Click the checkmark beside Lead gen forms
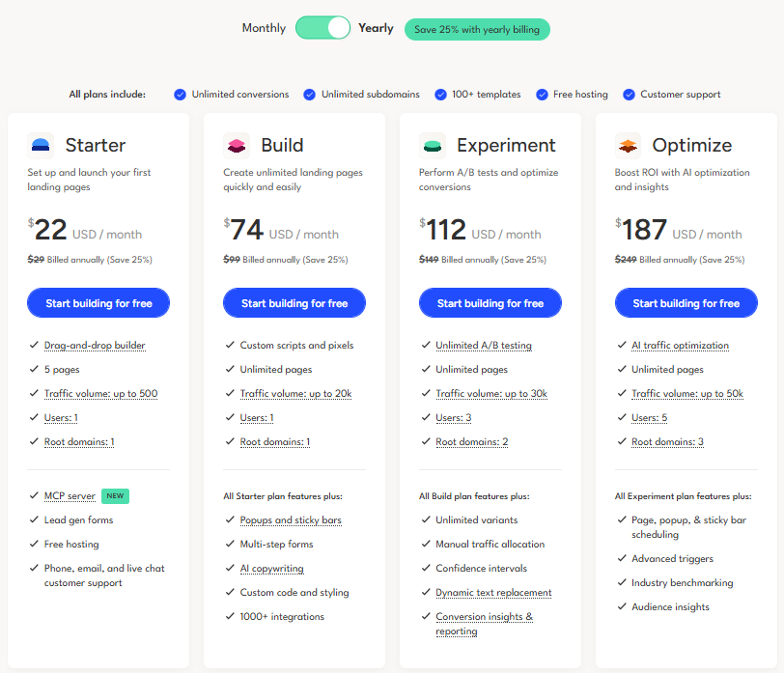The width and height of the screenshot is (784, 673). [34, 519]
